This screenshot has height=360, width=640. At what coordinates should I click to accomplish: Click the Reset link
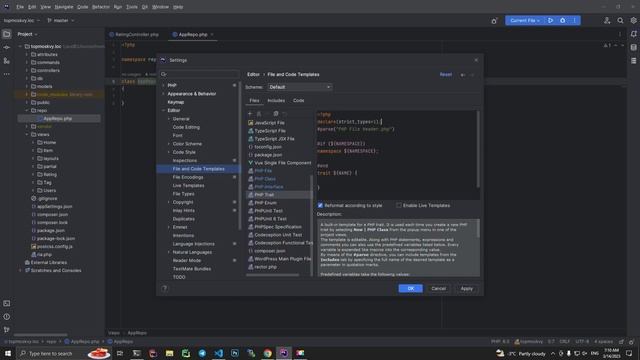[x=446, y=75]
